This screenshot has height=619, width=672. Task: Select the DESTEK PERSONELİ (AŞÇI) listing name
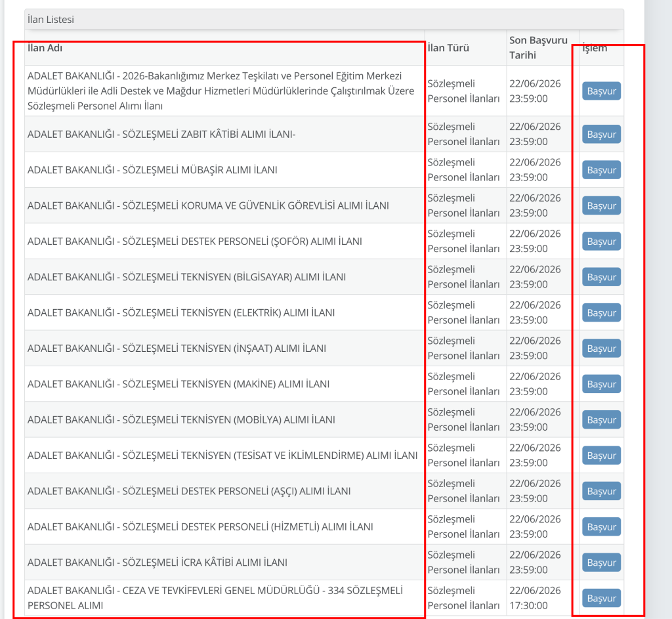(189, 491)
